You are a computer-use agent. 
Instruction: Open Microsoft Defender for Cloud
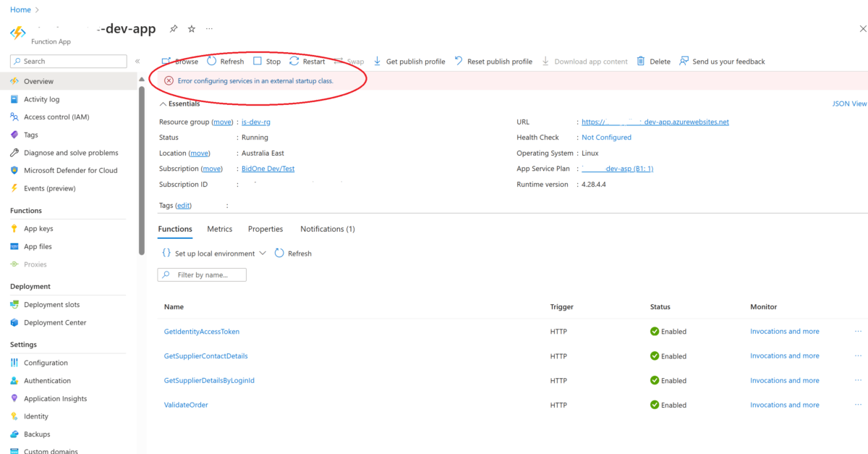point(70,171)
